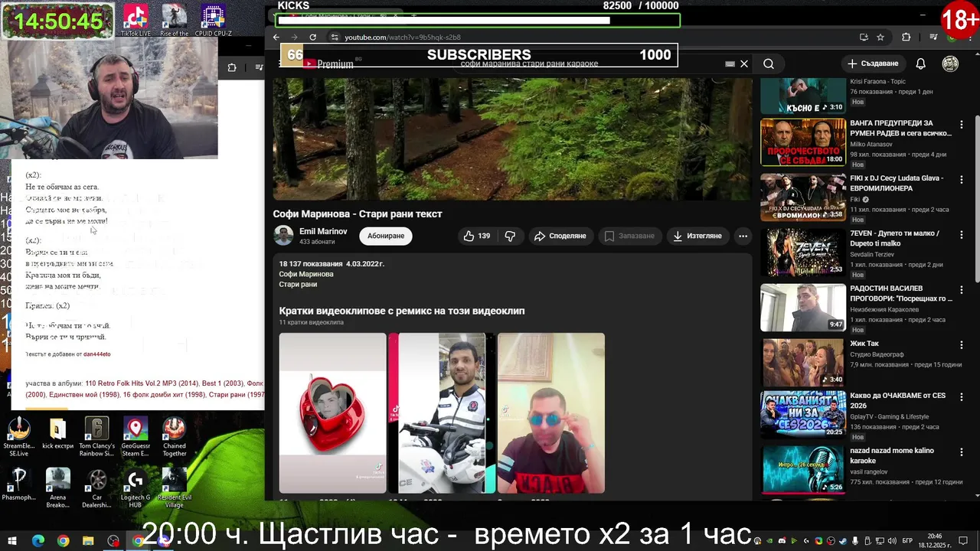The image size is (980, 551).
Task: Open options for nazad nazad mome video
Action: click(x=962, y=454)
